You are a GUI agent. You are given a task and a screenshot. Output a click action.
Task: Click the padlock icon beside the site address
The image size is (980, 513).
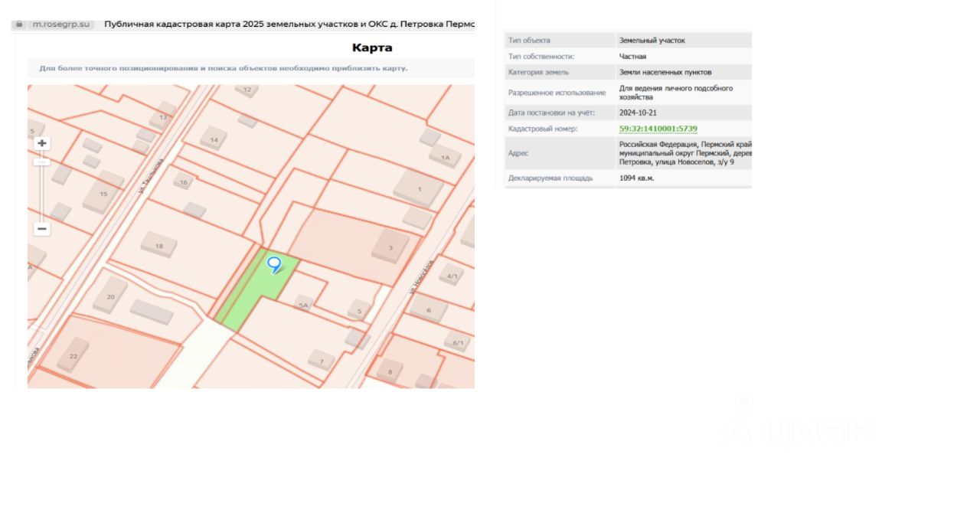click(19, 25)
